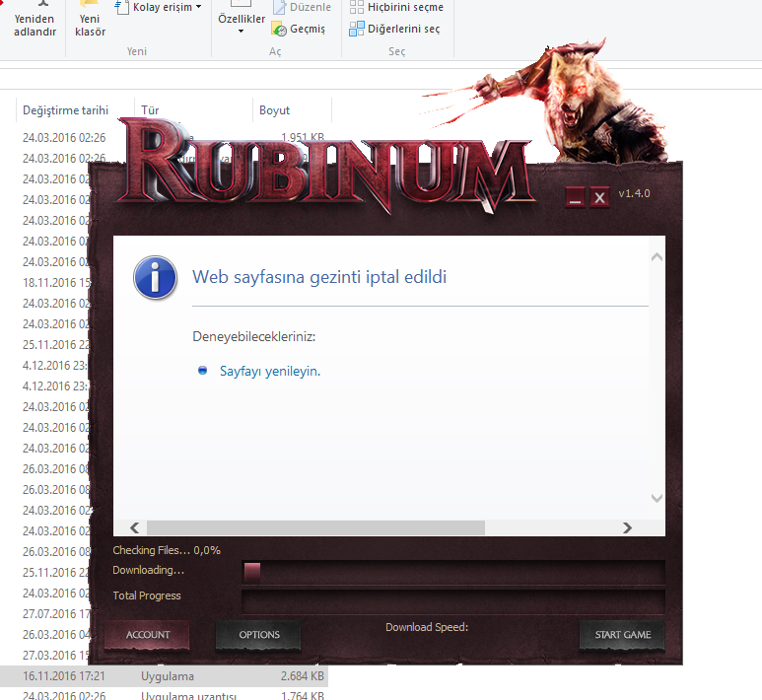Sort by the 'Tür' column header
This screenshot has height=700, width=762.
pyautogui.click(x=150, y=110)
